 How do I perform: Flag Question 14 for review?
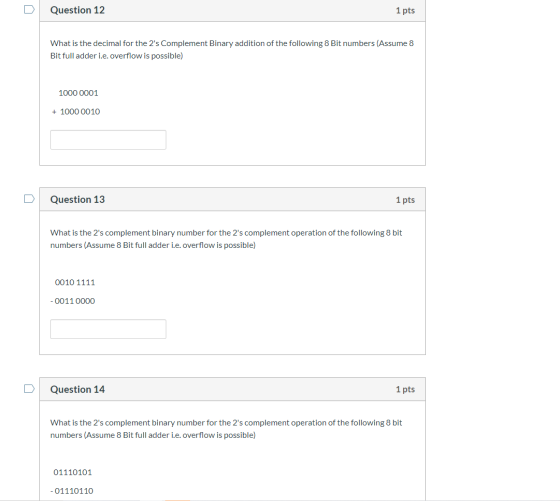click(x=29, y=389)
